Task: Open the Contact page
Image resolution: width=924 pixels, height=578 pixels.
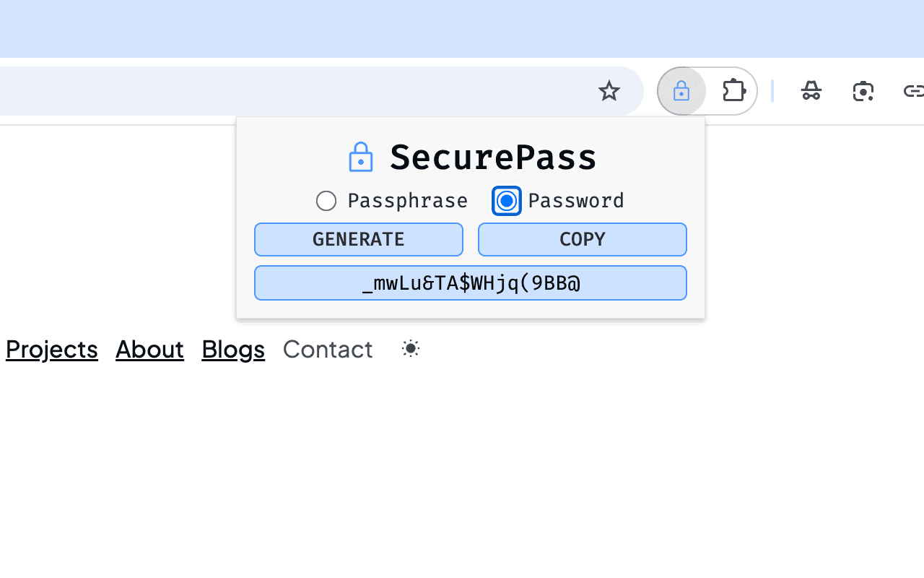Action: 327,349
